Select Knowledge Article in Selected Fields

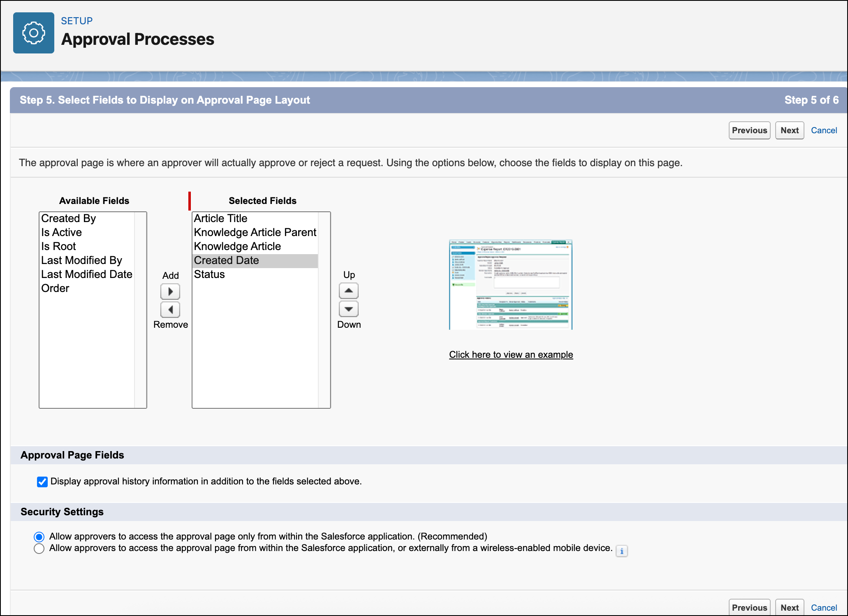tap(255, 246)
